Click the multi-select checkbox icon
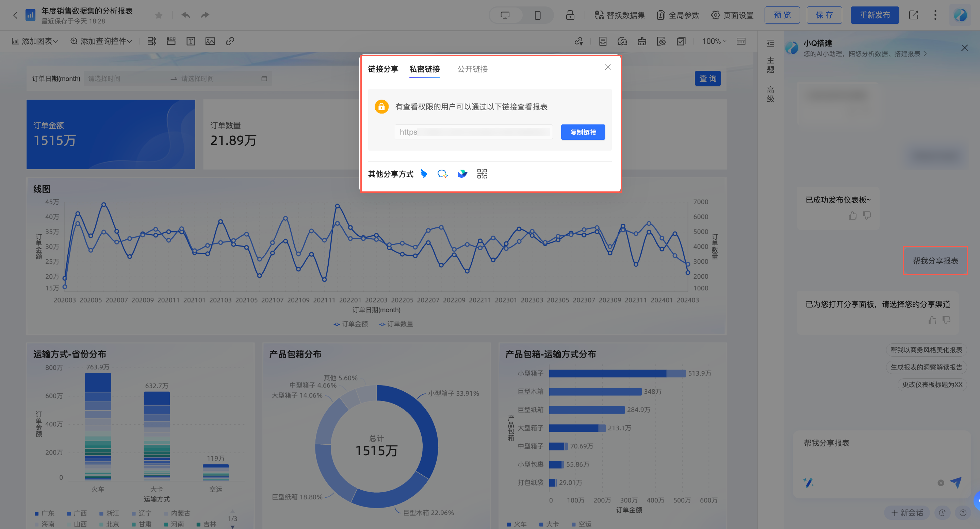 click(x=681, y=41)
